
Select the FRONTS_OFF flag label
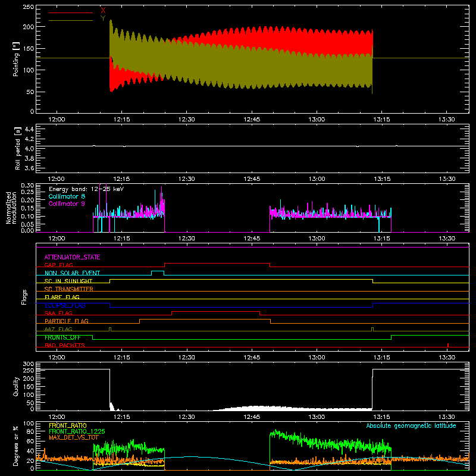62,337
